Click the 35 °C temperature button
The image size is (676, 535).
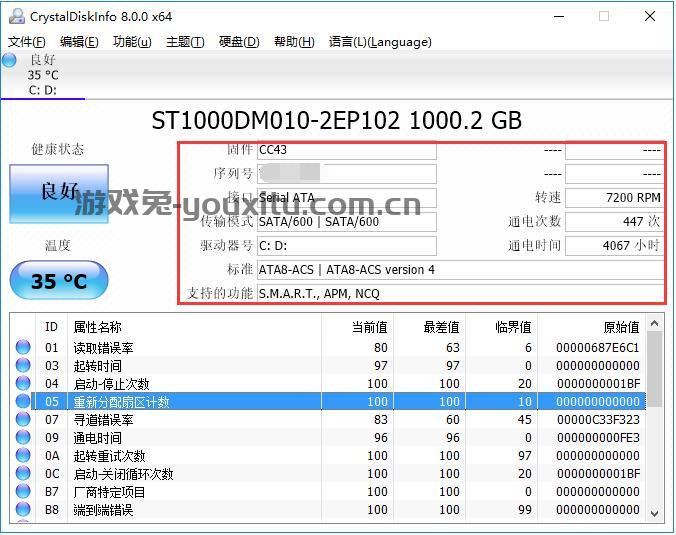(59, 281)
